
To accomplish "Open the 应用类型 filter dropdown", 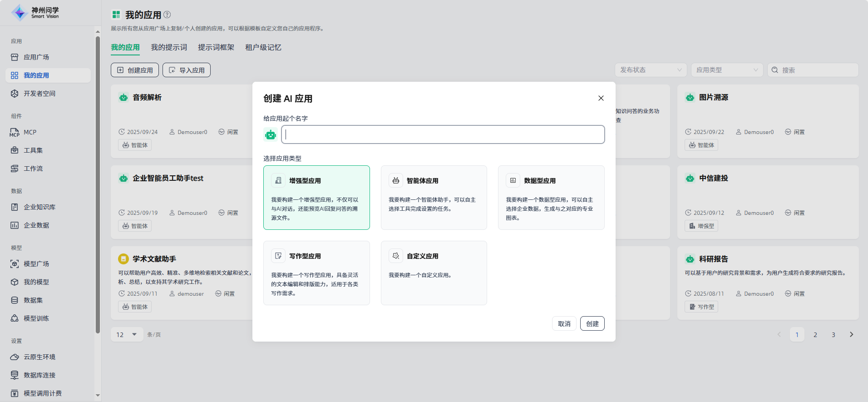I will pos(727,70).
